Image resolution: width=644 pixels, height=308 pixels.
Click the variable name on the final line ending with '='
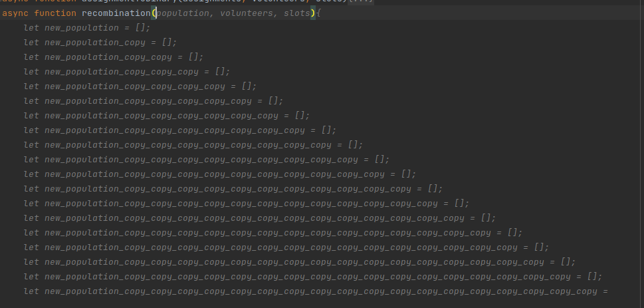click(x=321, y=291)
